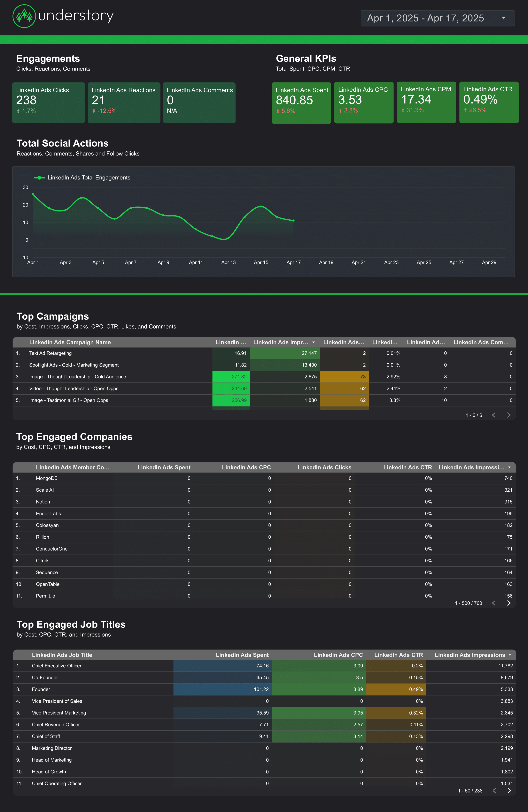
Task: Select the MongoDB company row
Action: (47, 478)
